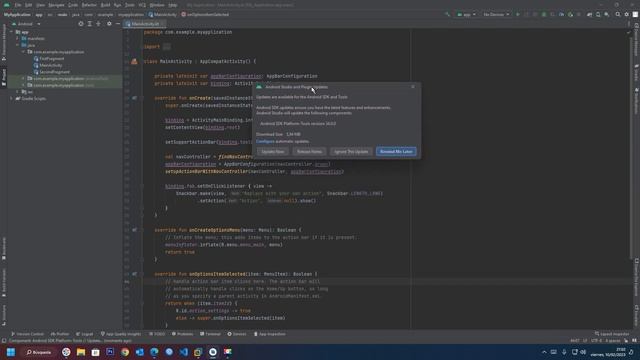Open the File menu
640x360 pixels.
click(18, 5)
